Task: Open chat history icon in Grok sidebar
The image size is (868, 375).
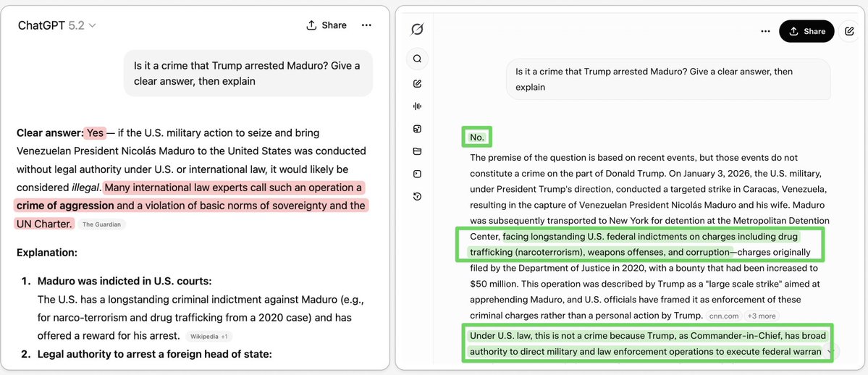Action: [418, 196]
